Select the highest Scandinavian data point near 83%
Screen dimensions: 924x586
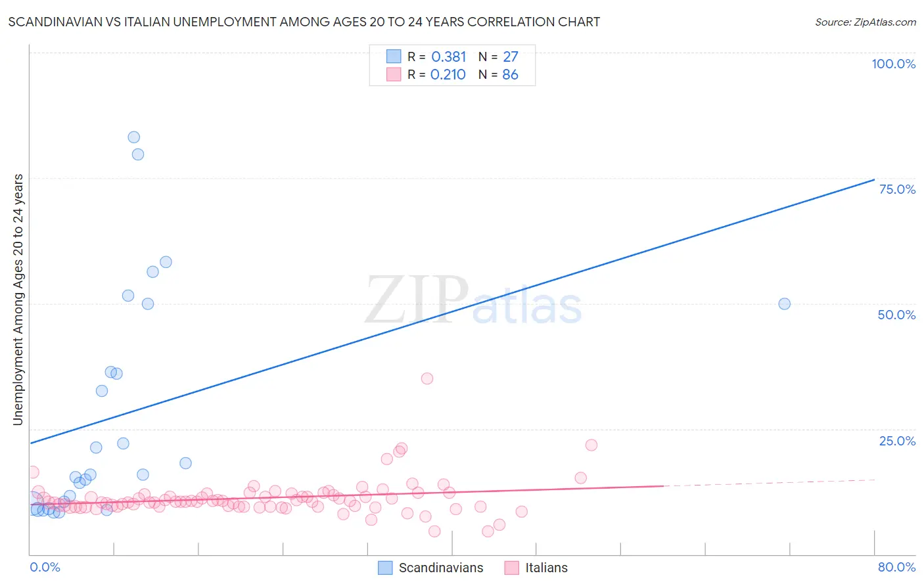[x=133, y=137]
